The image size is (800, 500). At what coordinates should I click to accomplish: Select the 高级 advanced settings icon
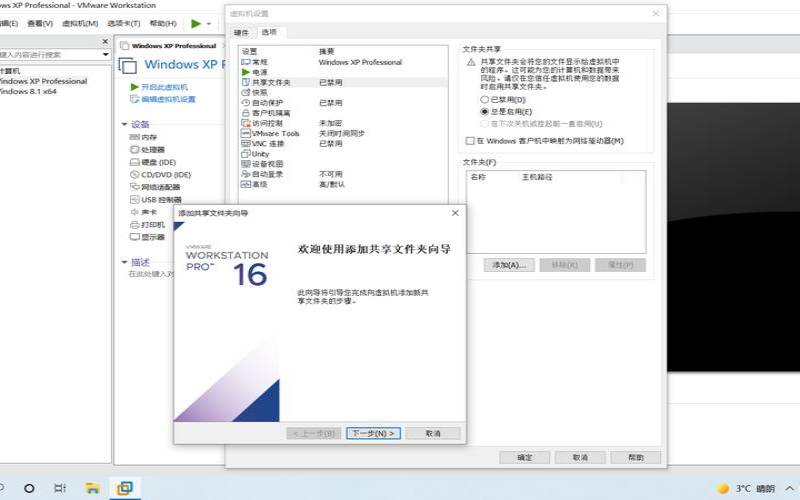(x=245, y=184)
